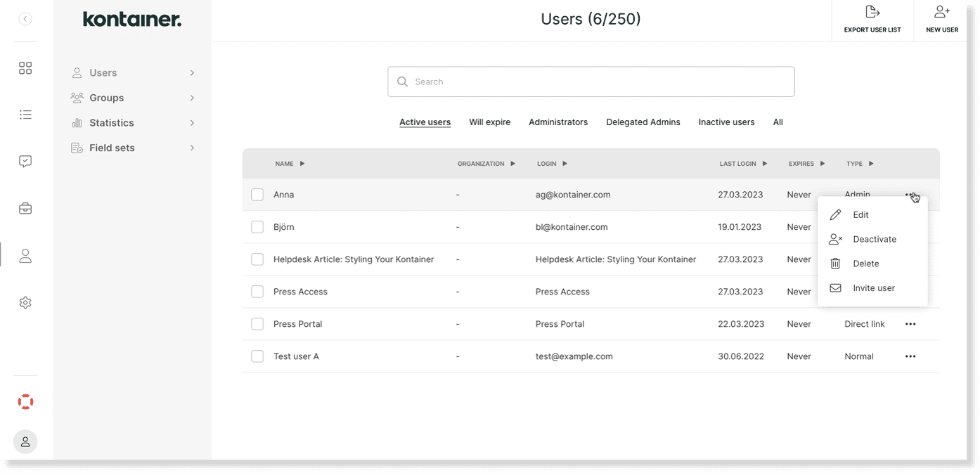Screen dimensions: 980x473
Task: Select the list view icon in sidebar
Action: pos(25,114)
